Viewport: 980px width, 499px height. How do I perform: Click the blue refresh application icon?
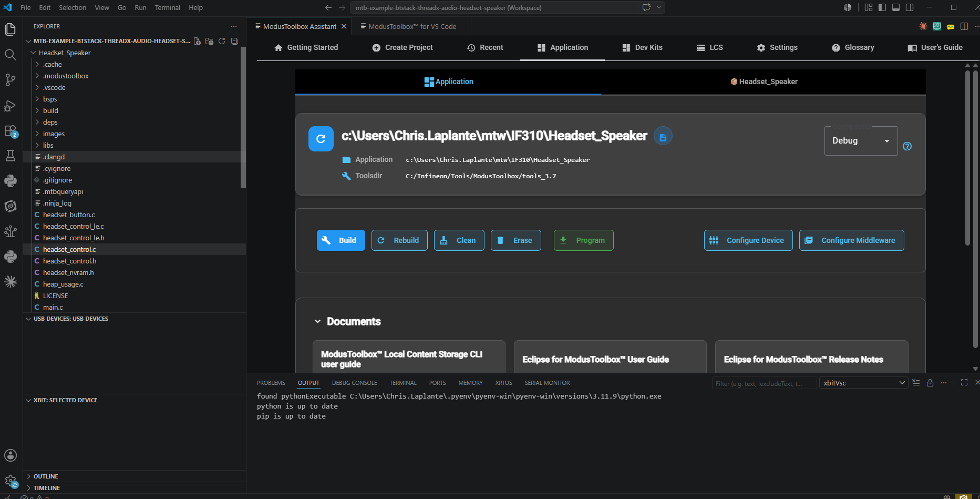tap(321, 139)
